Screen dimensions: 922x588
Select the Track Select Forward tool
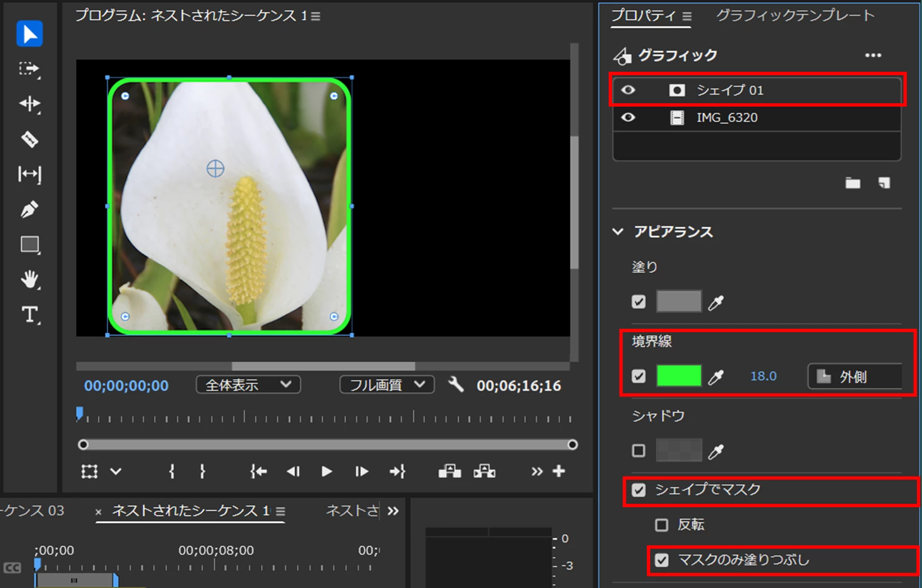click(30, 69)
